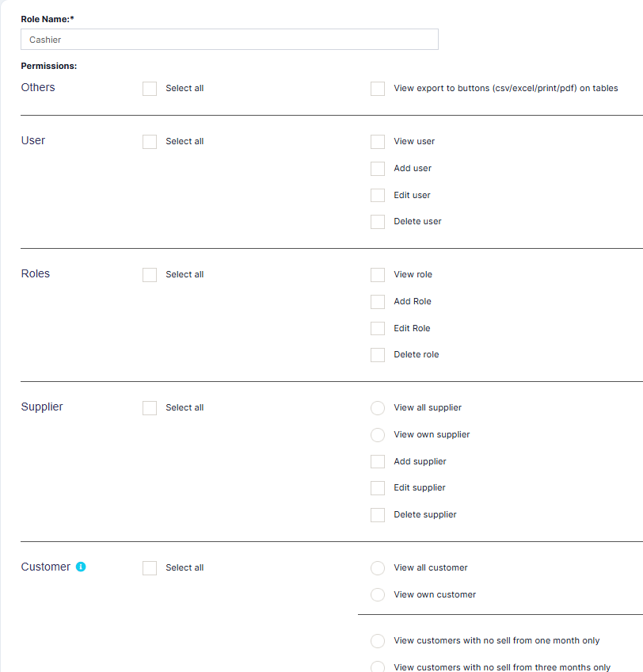Tick the View user checkbox
Image resolution: width=643 pixels, height=672 pixels.
click(x=378, y=142)
